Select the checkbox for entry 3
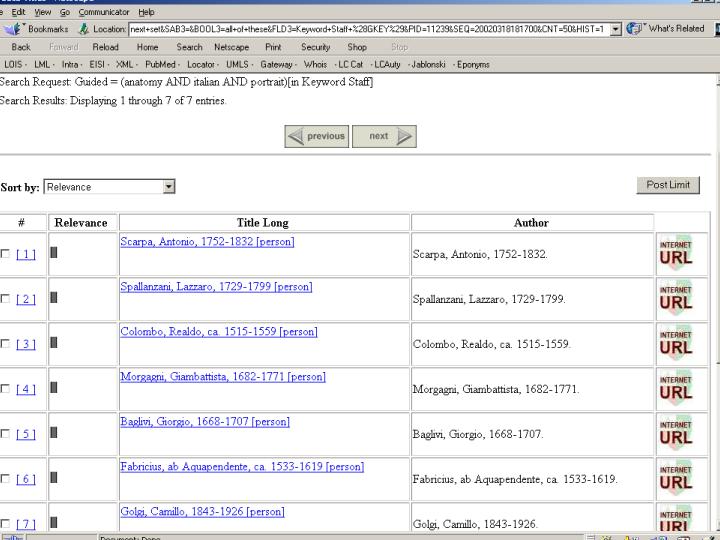The width and height of the screenshot is (720, 540). (7, 344)
